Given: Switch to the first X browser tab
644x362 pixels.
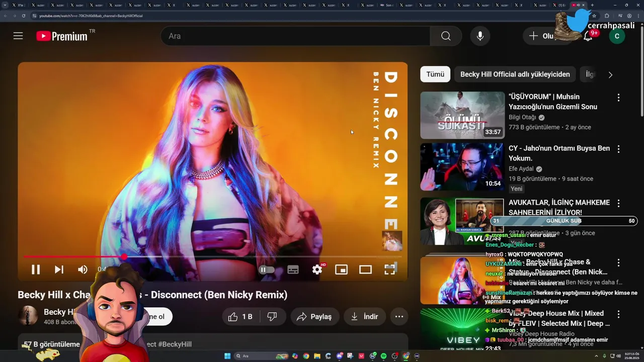Looking at the screenshot, I should tap(20, 5).
